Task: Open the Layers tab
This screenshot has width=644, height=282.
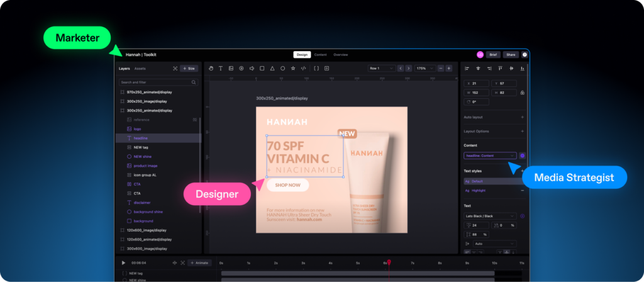Action: click(x=125, y=69)
